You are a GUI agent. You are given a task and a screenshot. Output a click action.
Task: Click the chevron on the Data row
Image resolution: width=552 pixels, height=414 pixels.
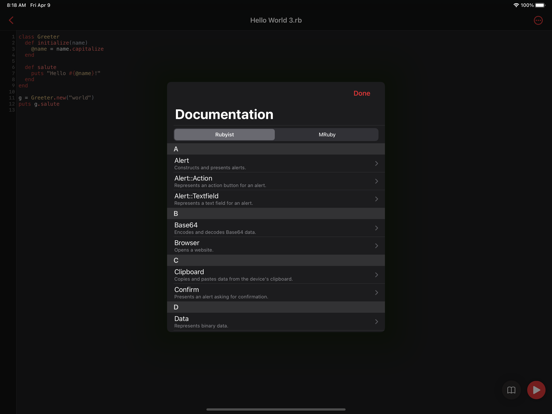pos(376,321)
